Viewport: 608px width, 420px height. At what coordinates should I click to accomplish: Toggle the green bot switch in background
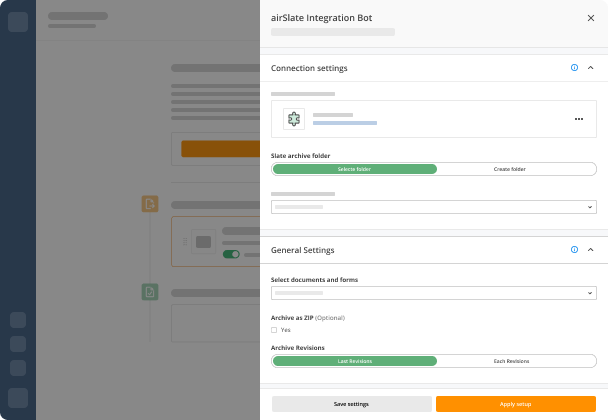[x=231, y=254]
